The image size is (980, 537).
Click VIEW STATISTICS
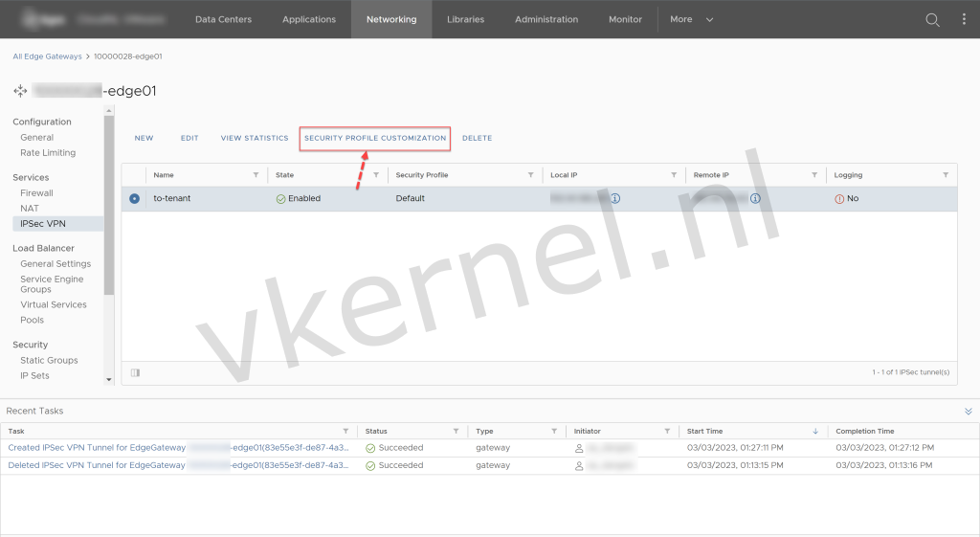point(255,138)
